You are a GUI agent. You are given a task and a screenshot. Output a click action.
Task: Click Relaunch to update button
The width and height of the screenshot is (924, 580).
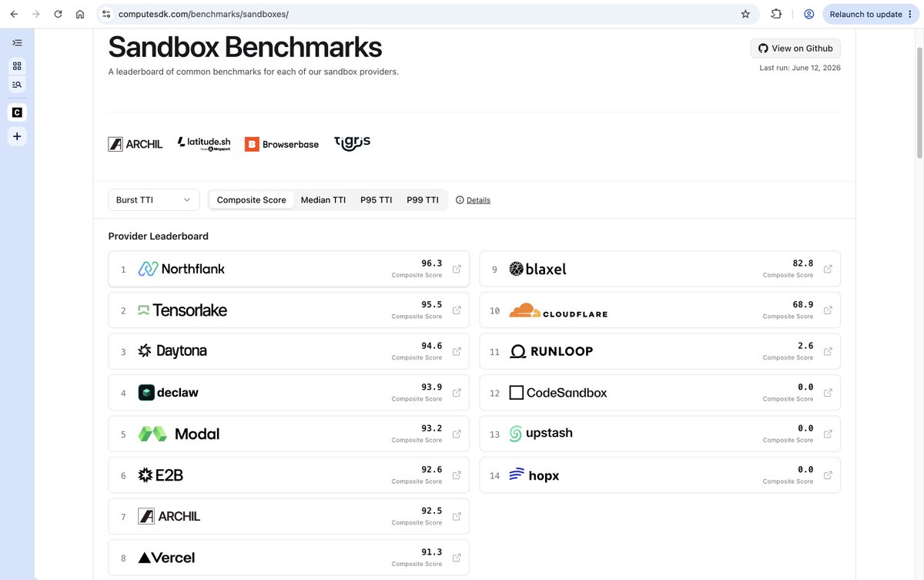pos(869,14)
